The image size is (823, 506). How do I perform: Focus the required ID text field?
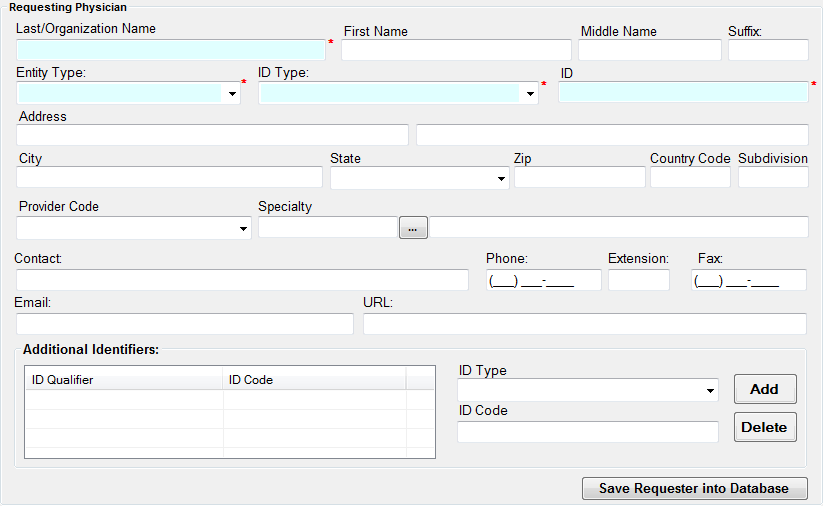click(682, 93)
